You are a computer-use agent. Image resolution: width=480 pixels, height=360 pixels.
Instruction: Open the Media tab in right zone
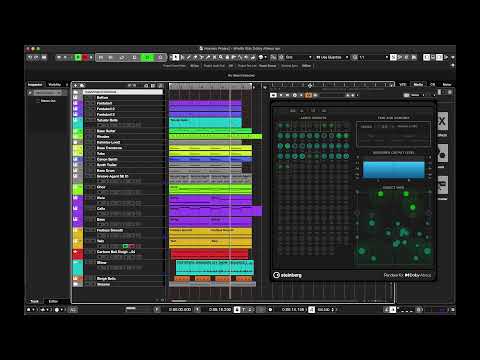click(418, 85)
